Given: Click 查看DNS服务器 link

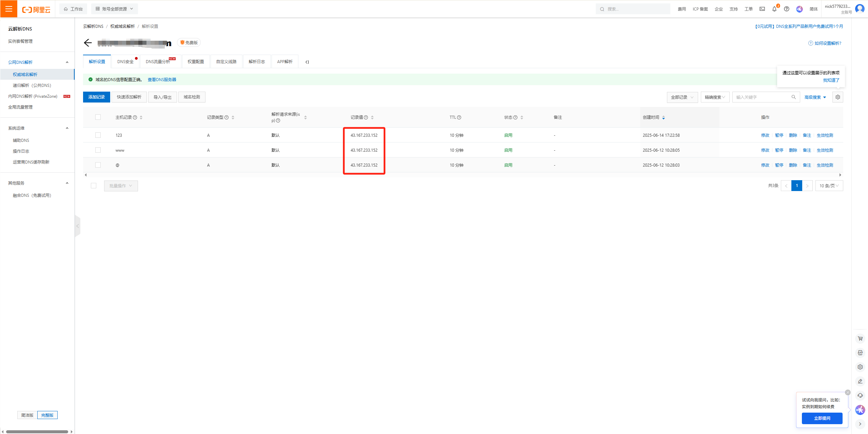Looking at the screenshot, I should coord(162,79).
